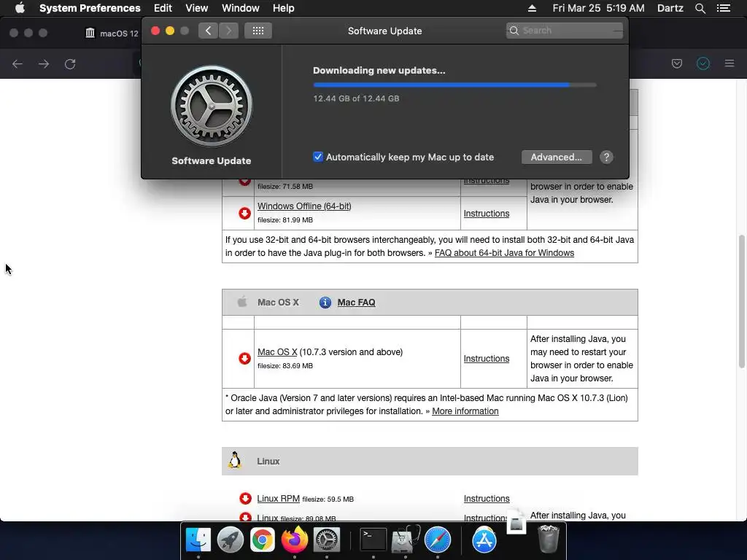Screen dimensions: 747x560
Task: Open FAQ about 64-bit Java for Windows
Action: (504, 253)
